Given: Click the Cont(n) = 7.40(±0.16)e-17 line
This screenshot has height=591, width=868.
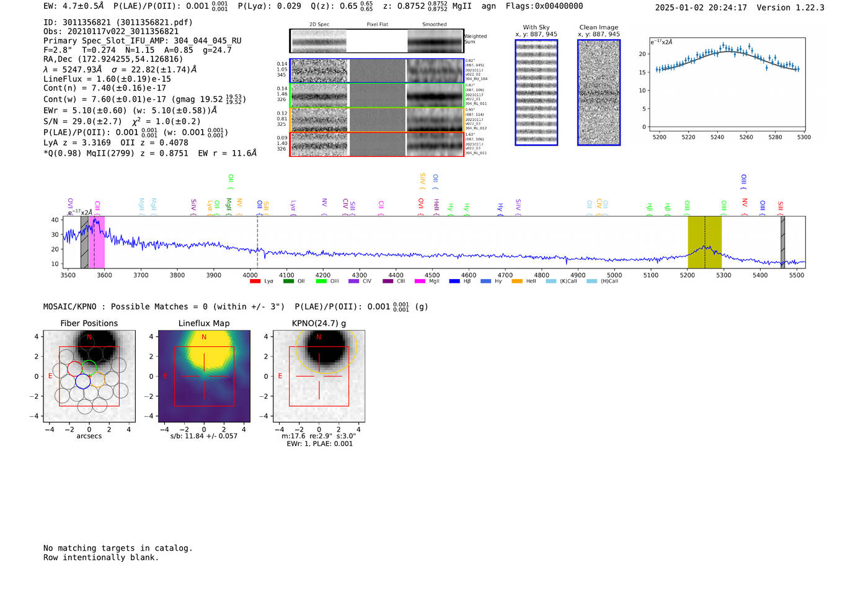Looking at the screenshot, I should point(105,88).
